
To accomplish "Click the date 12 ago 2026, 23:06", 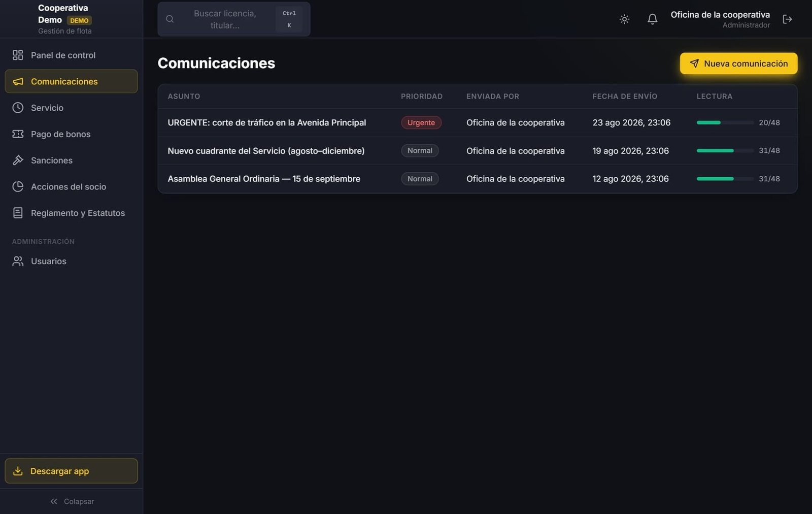I will pyautogui.click(x=630, y=179).
